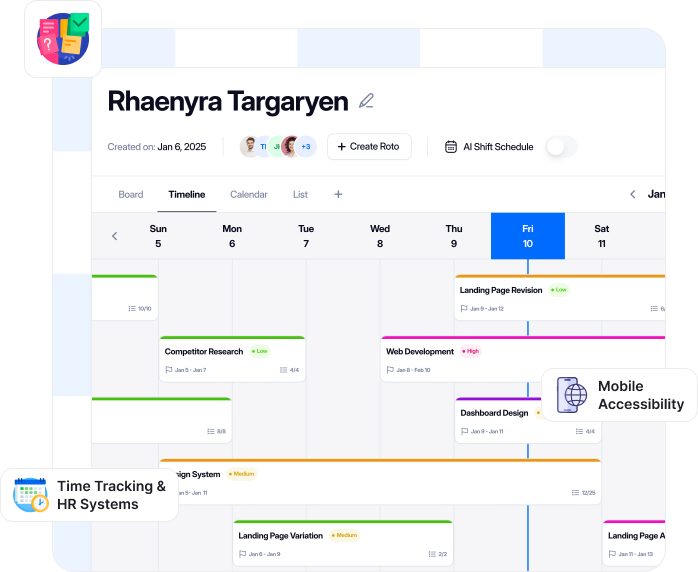The width and height of the screenshot is (698, 572).
Task: Click the flag icon on Landing Page Variation
Action: click(243, 554)
